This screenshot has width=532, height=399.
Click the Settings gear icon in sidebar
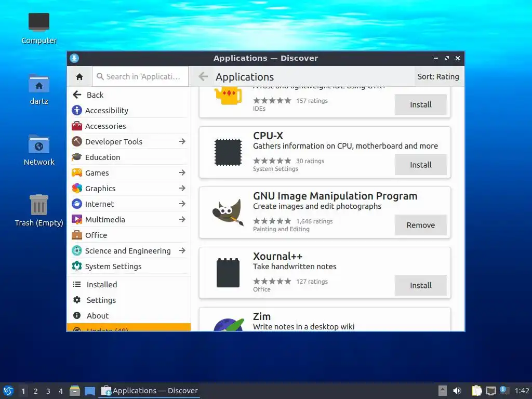[77, 300]
